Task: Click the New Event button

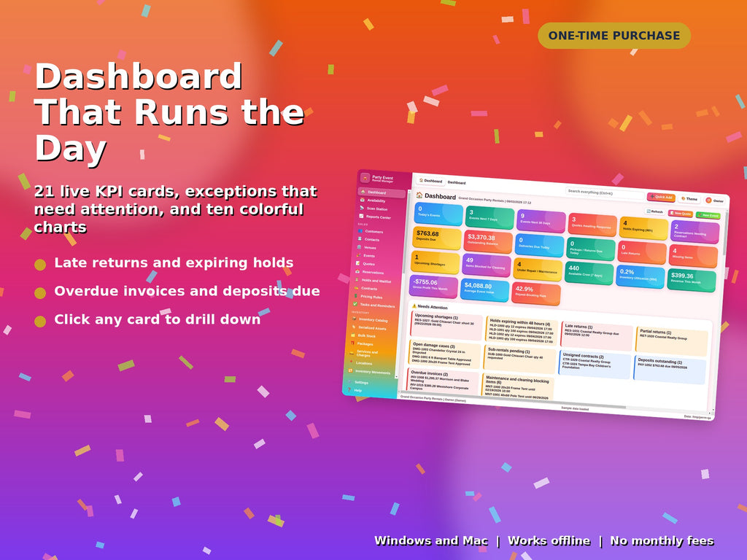Action: (x=708, y=215)
